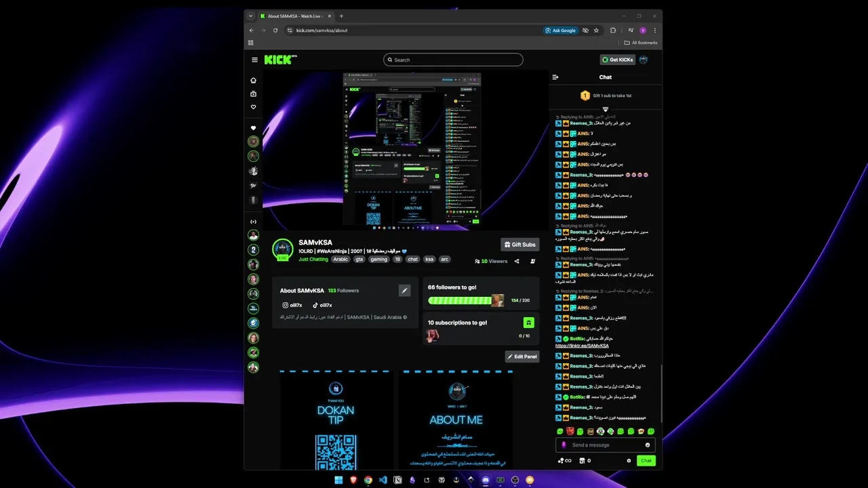Open the SAMvKSA channel avatar with LIVE badge

[283, 249]
